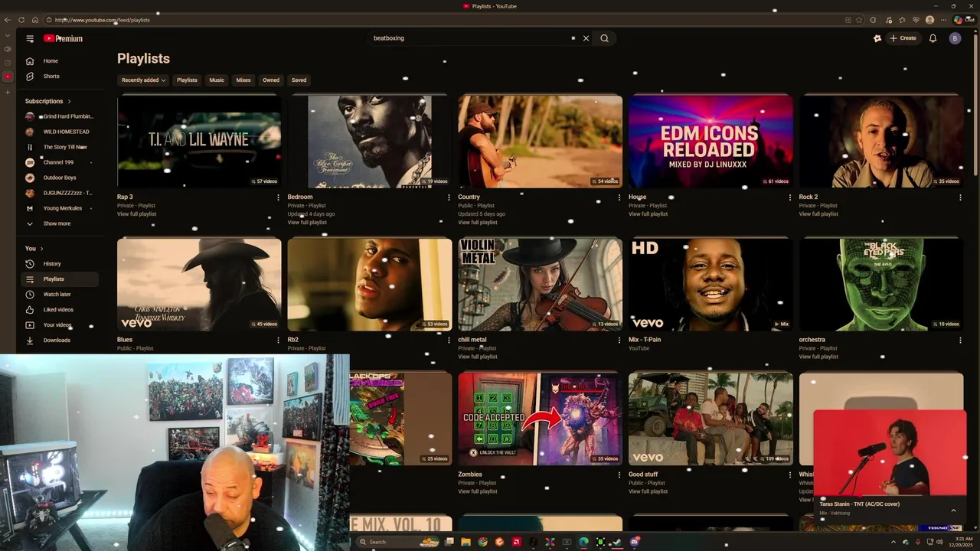This screenshot has height=551, width=980.
Task: Open options menu for House playlist
Action: click(x=790, y=197)
